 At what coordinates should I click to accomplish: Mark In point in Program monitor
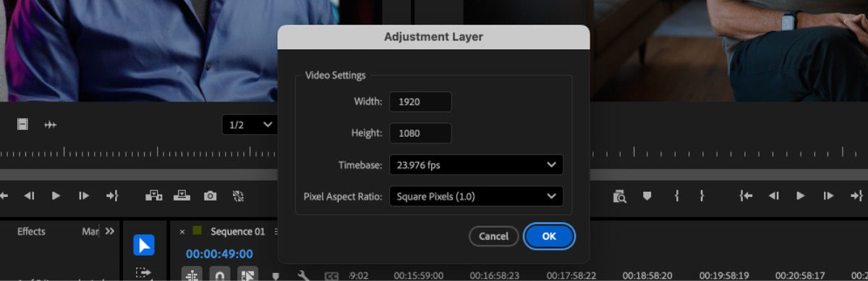pyautogui.click(x=676, y=196)
